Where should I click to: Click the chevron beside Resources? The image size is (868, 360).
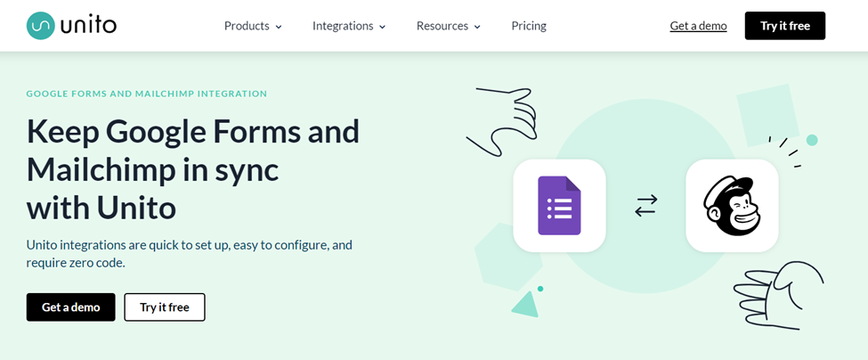click(477, 27)
